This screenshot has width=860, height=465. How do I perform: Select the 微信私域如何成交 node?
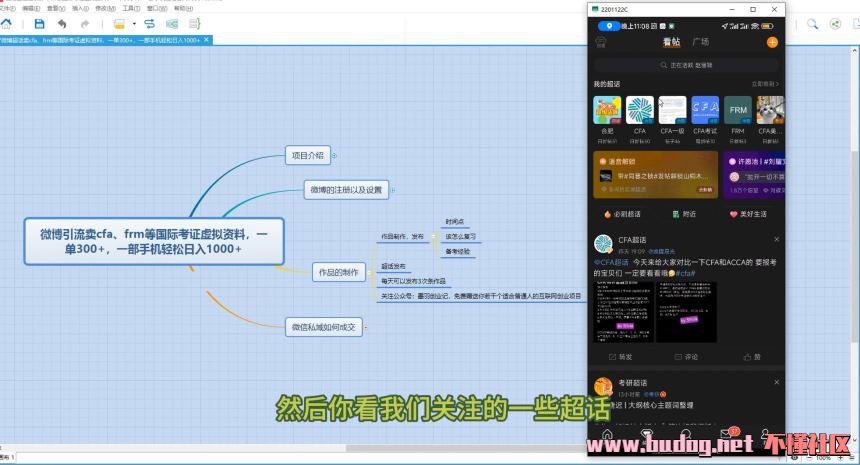(x=324, y=327)
